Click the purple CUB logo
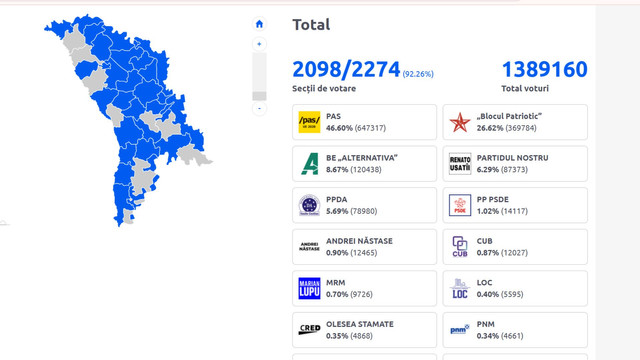Image resolution: width=640 pixels, height=360 pixels. 460,247
